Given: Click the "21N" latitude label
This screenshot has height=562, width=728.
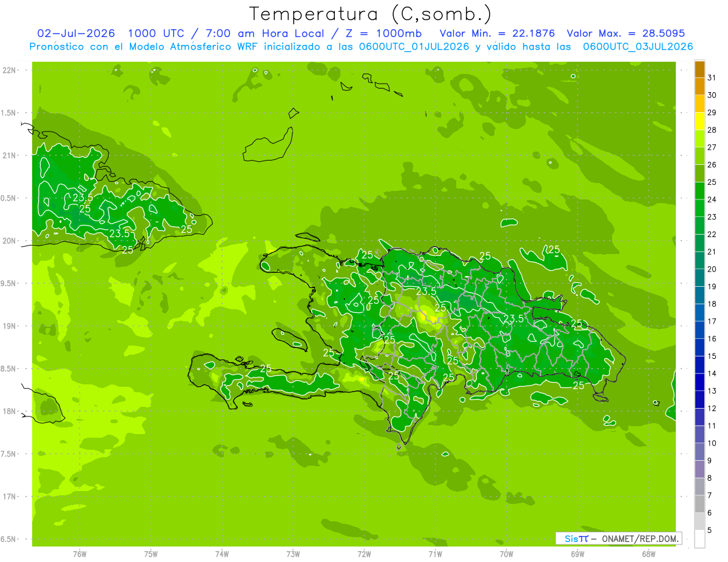Looking at the screenshot, I should (x=10, y=155).
